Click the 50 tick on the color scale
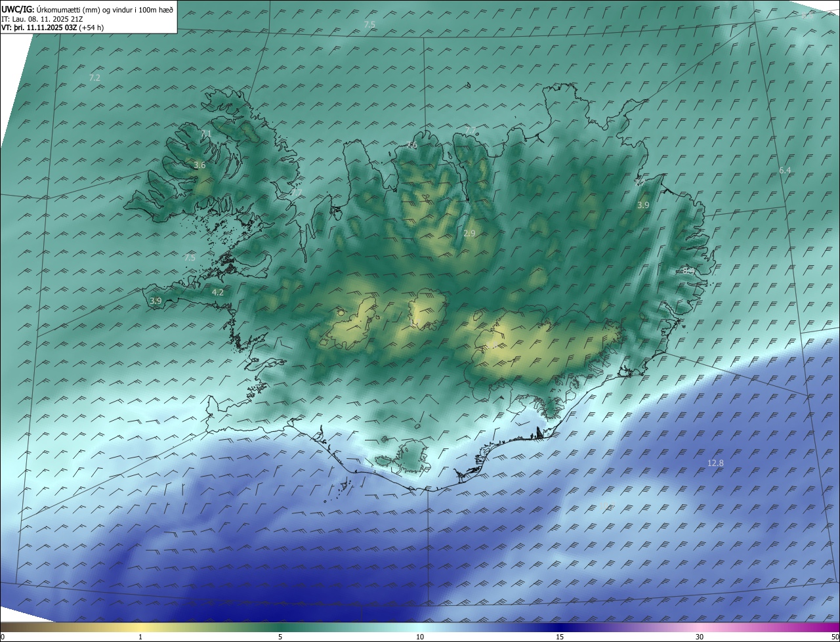 (835, 637)
